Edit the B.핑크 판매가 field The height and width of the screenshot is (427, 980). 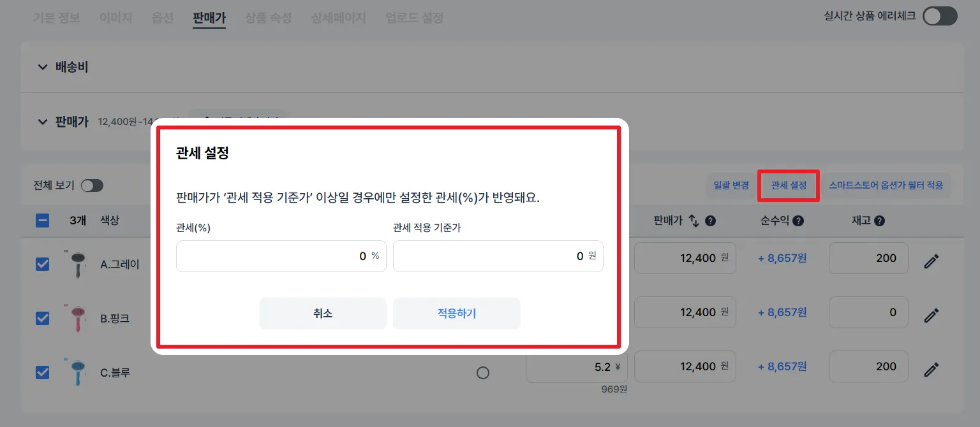pos(685,312)
